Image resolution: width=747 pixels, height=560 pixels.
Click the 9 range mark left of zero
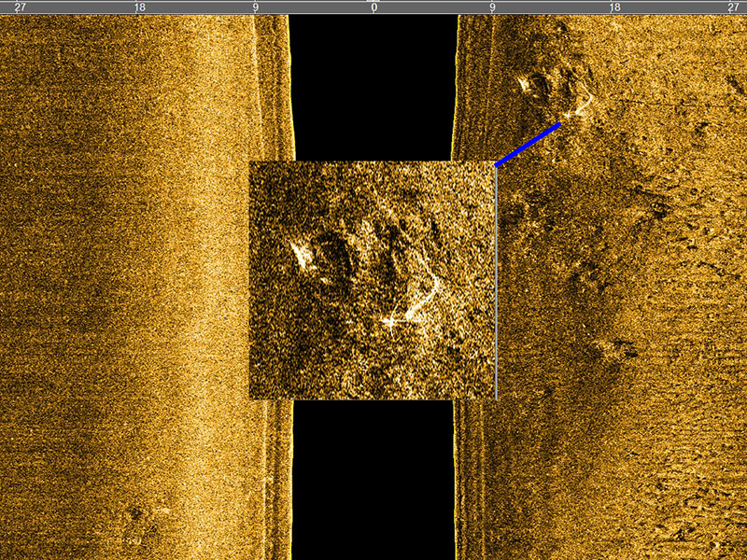pyautogui.click(x=255, y=7)
